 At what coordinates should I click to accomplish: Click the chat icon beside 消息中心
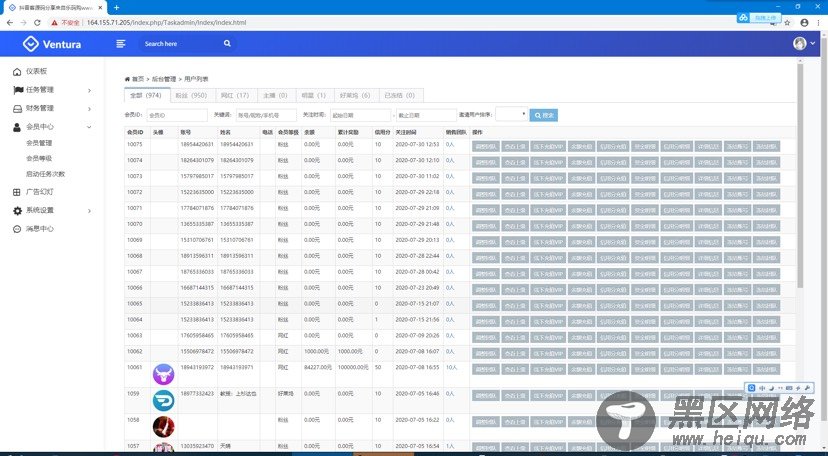click(x=17, y=229)
